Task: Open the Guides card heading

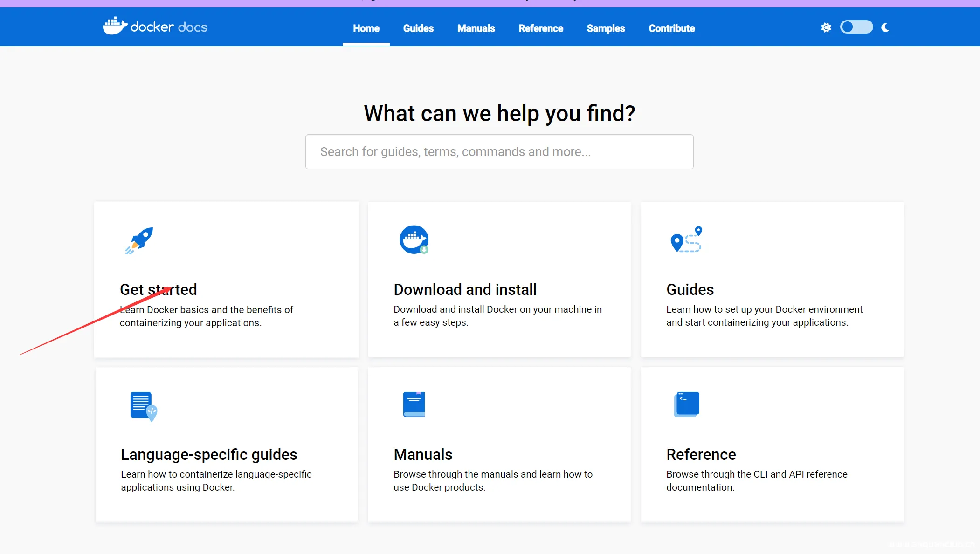Action: point(690,289)
